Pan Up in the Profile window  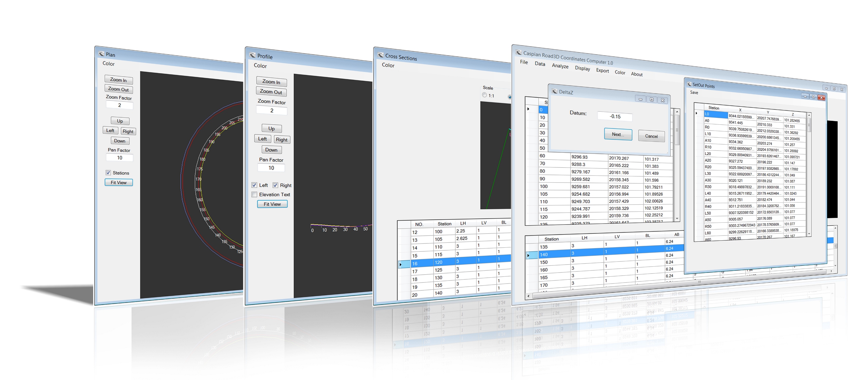pyautogui.click(x=272, y=129)
